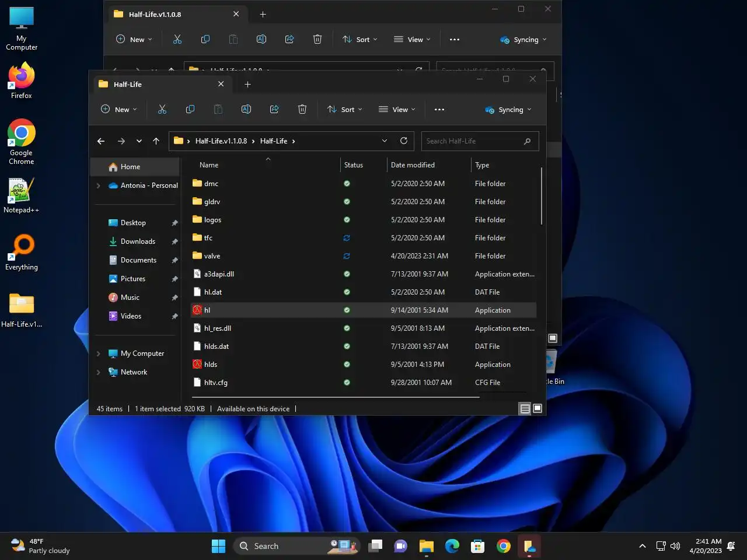Switch to details view icon in status bar
Viewport: 747px width, 560px height.
[x=525, y=408]
